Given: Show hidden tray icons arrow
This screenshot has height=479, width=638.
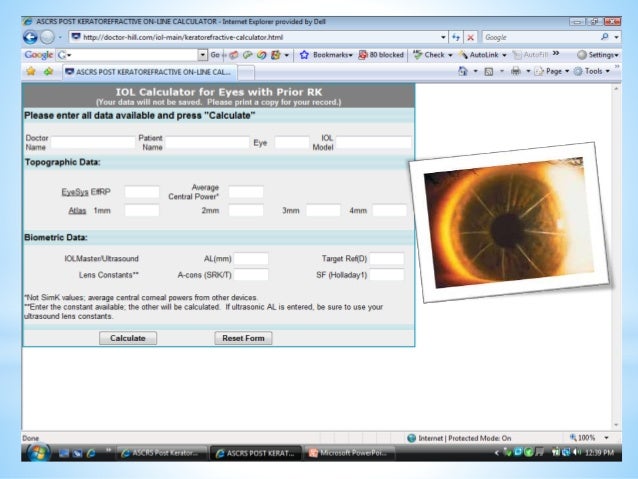Looking at the screenshot, I should click(x=496, y=453).
